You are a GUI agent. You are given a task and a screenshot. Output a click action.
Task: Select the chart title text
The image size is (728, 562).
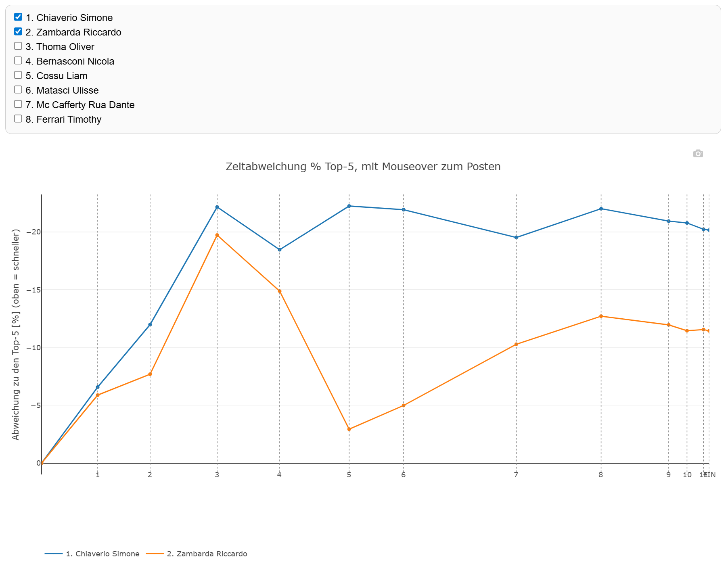(x=363, y=166)
